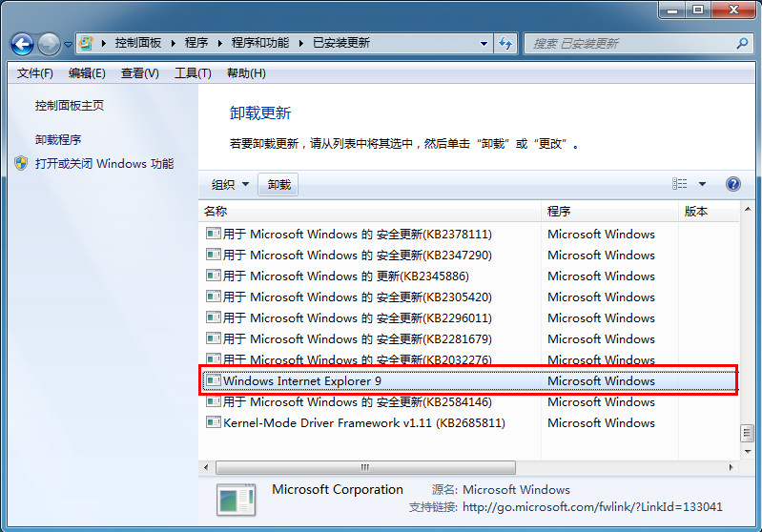Click the icon of KB2305420 update
Screen dimensions: 762x532
pyautogui.click(x=213, y=297)
